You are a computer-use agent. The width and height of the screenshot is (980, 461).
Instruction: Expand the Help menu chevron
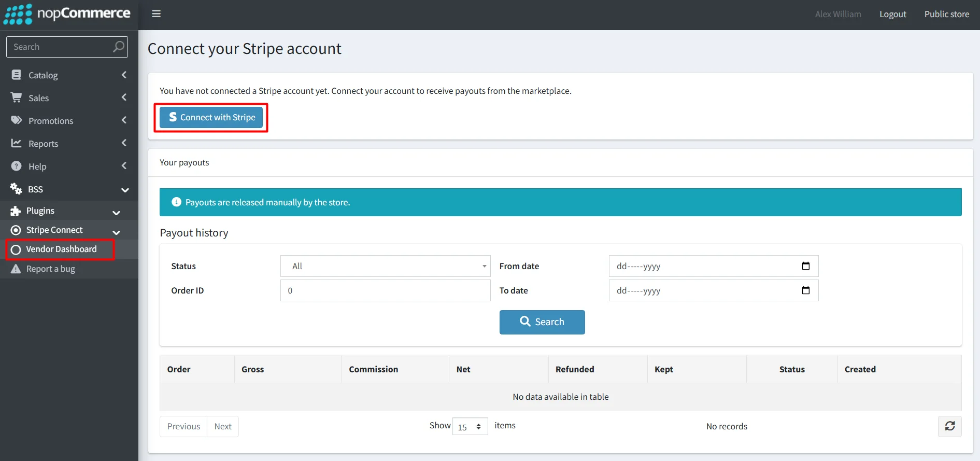click(124, 166)
